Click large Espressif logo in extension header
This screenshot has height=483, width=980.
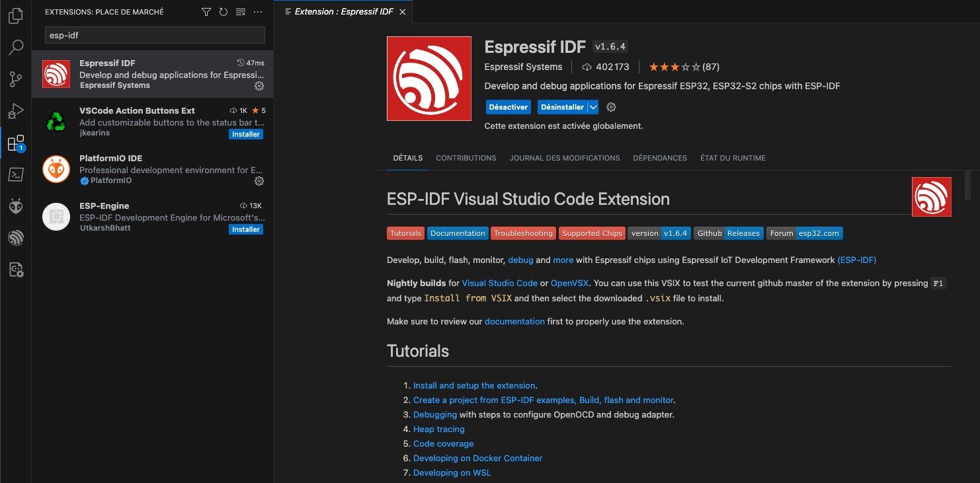point(429,79)
